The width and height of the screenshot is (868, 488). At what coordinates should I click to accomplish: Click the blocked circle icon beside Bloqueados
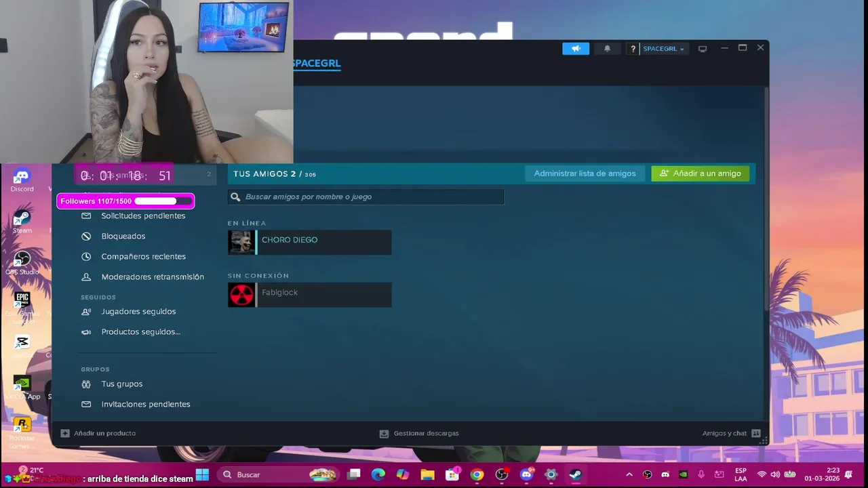click(x=86, y=236)
